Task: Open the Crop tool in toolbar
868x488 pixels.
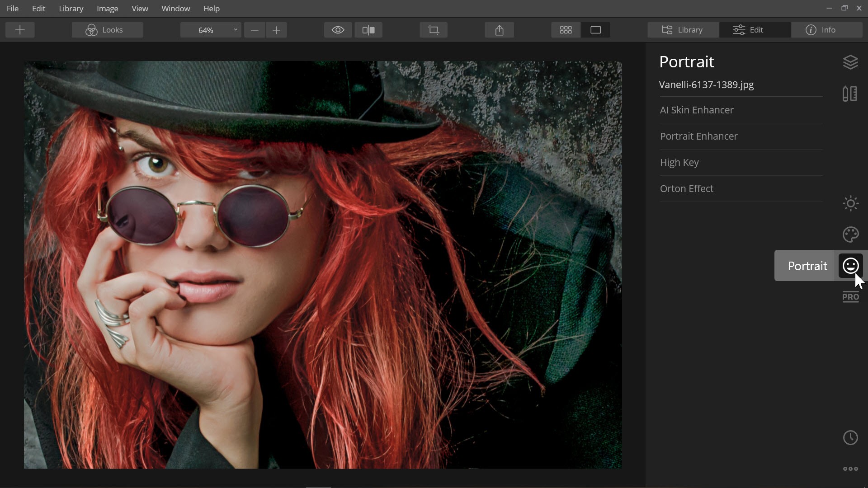Action: tap(433, 30)
